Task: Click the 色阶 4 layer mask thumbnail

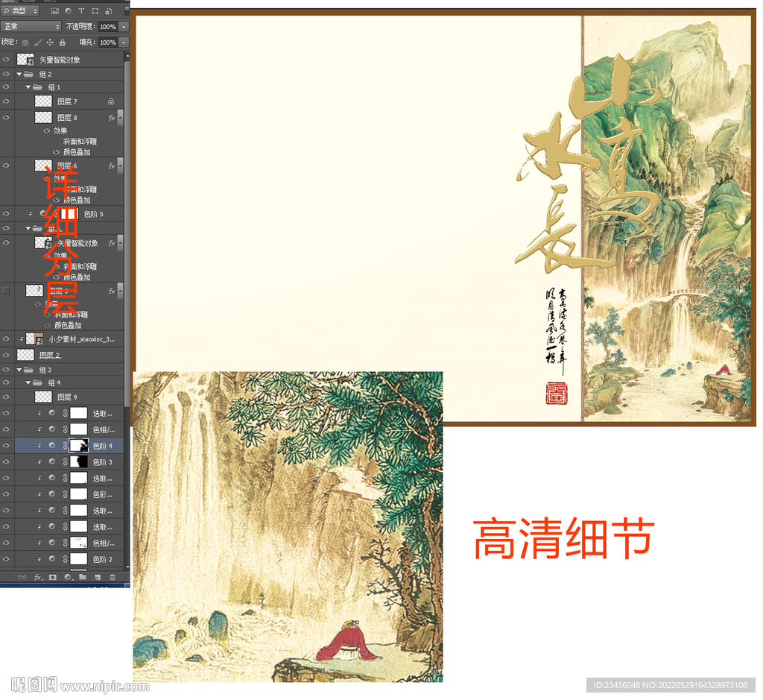Action: coord(79,445)
